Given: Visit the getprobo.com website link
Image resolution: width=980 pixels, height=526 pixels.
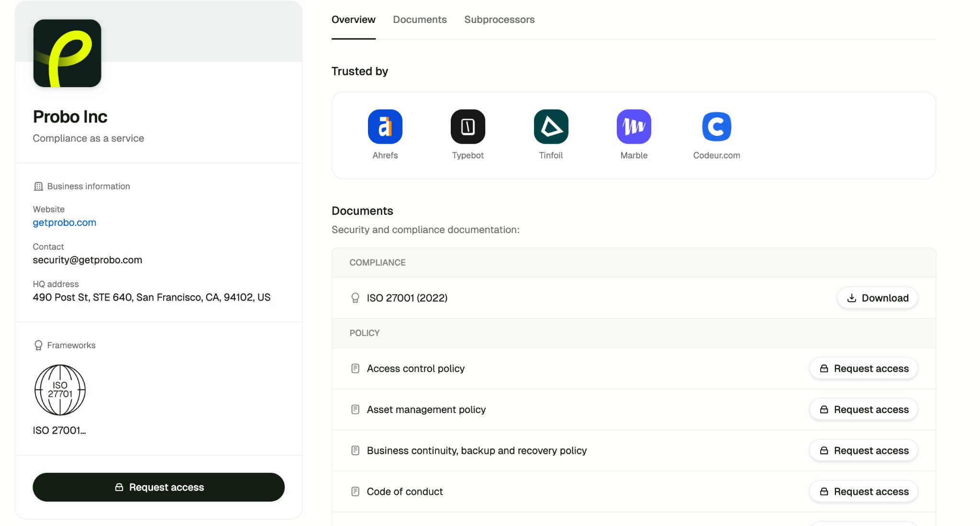Looking at the screenshot, I should (65, 223).
